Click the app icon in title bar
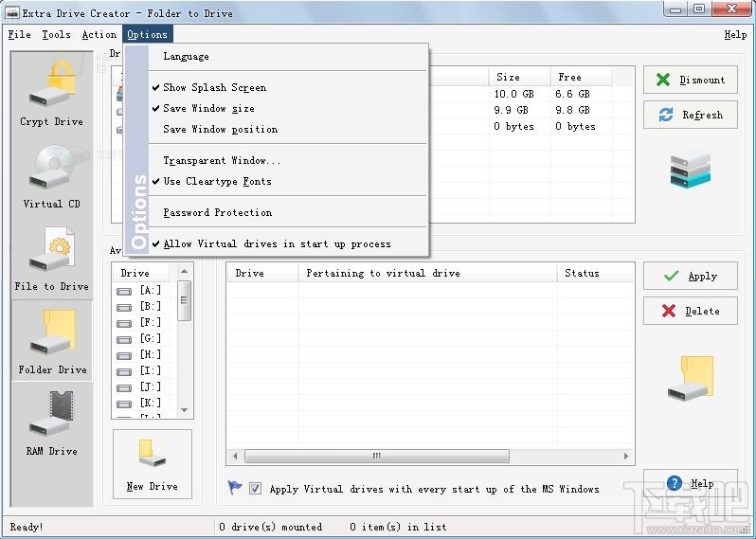The image size is (756, 539). coord(11,12)
